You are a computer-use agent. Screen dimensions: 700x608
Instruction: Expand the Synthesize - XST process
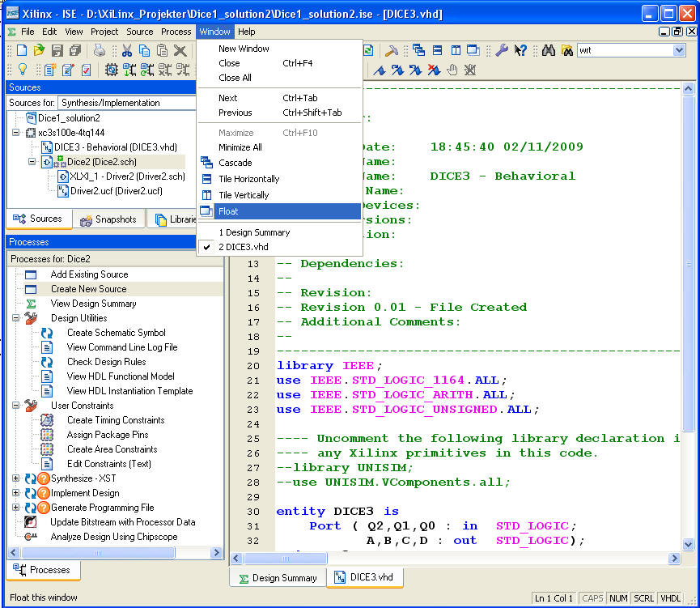(x=15, y=478)
